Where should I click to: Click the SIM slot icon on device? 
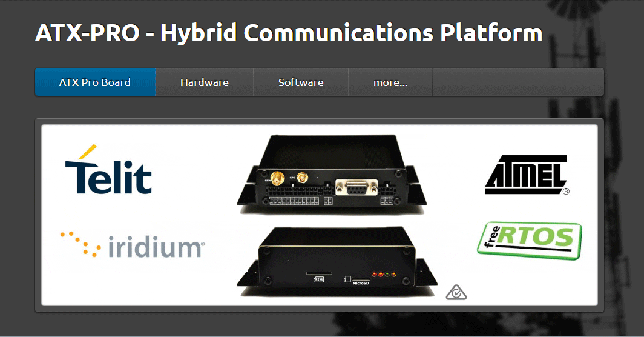[319, 279]
